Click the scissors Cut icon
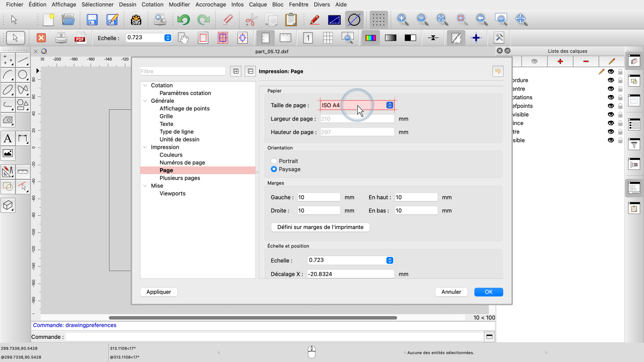This screenshot has width=644, height=362. (x=251, y=20)
